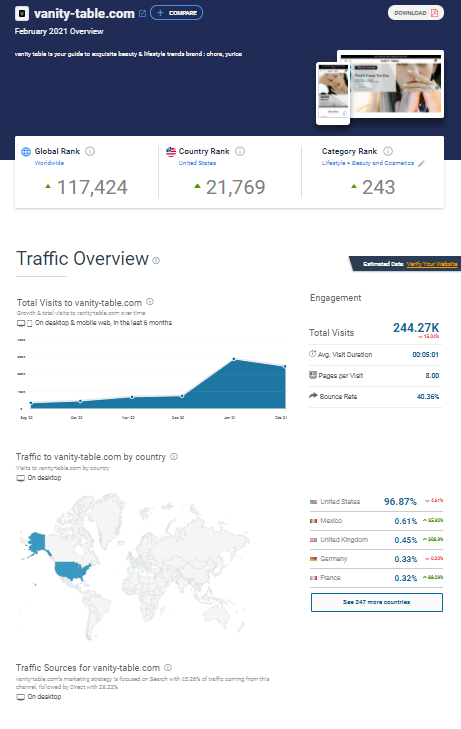This screenshot has height=729, width=461.
Task: Click the desktop and mobile device icon
Action: [25, 323]
